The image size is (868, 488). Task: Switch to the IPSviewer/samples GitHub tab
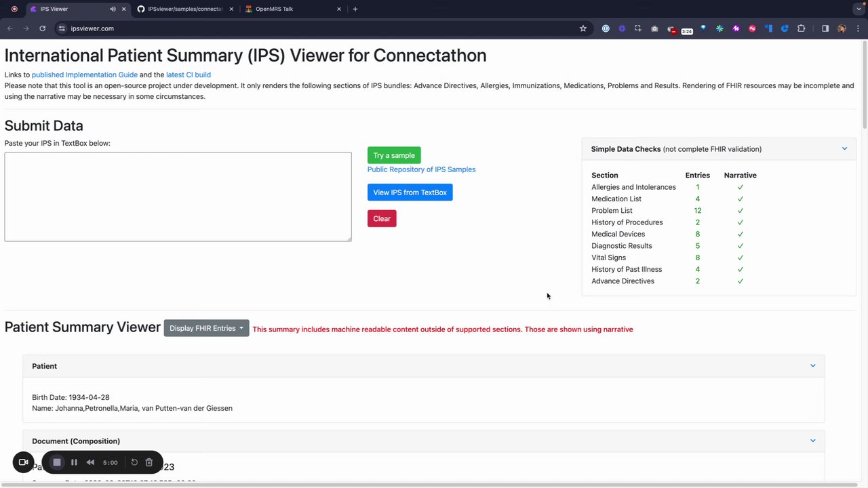(184, 9)
